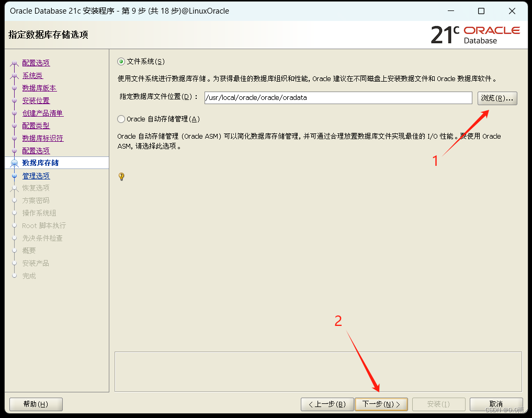Click the yellow key help icon
This screenshot has height=418, width=532.
[121, 177]
